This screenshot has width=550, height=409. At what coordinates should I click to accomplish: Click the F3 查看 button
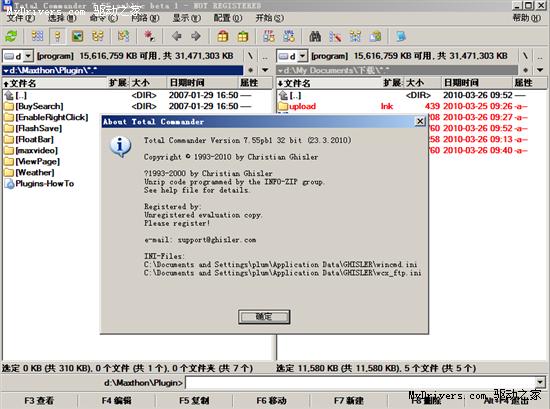[x=39, y=400]
